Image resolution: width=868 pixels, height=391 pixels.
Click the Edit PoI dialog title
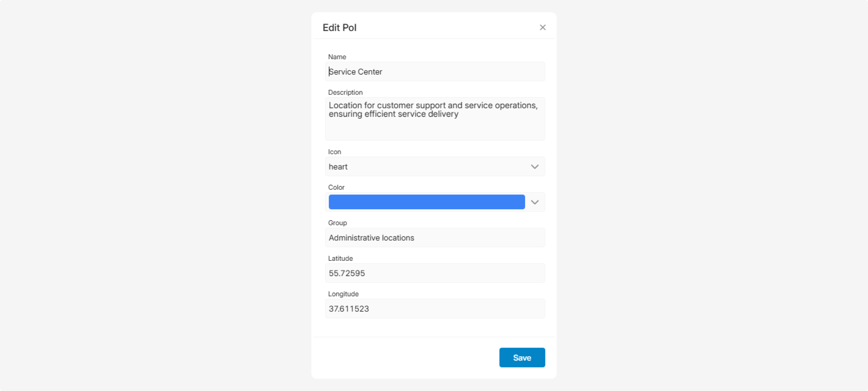tap(339, 28)
